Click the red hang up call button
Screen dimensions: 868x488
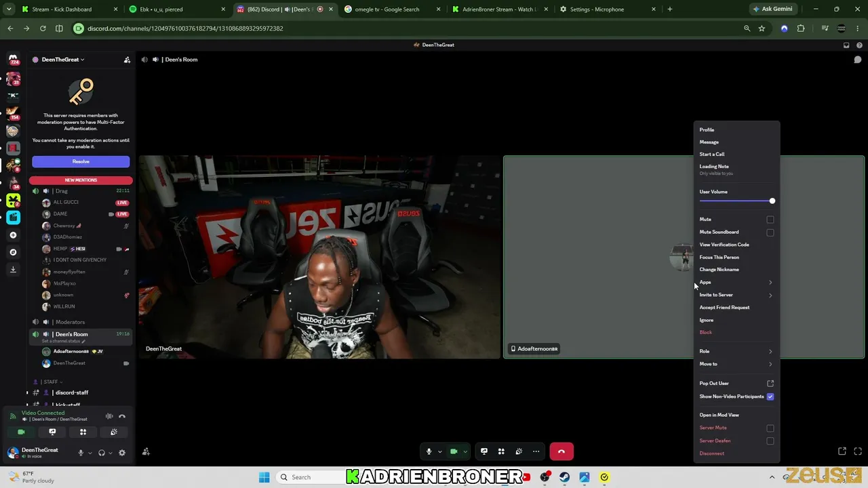pos(561,451)
